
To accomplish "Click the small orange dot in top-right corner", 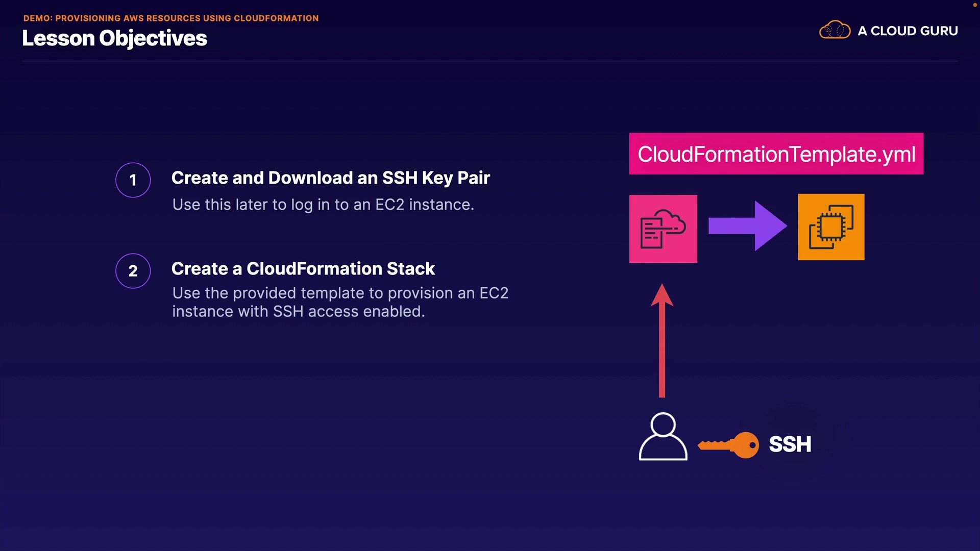I will coord(974,5).
